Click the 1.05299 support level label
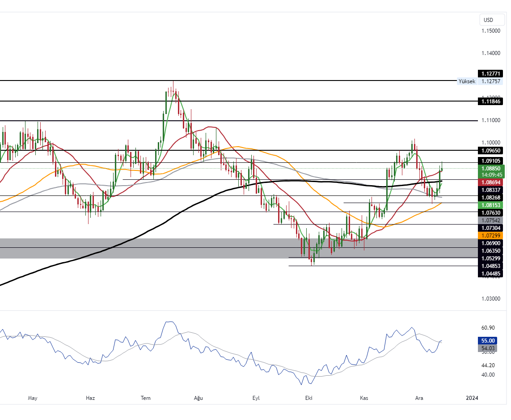Image resolution: width=511 pixels, height=420 pixels. point(490,258)
